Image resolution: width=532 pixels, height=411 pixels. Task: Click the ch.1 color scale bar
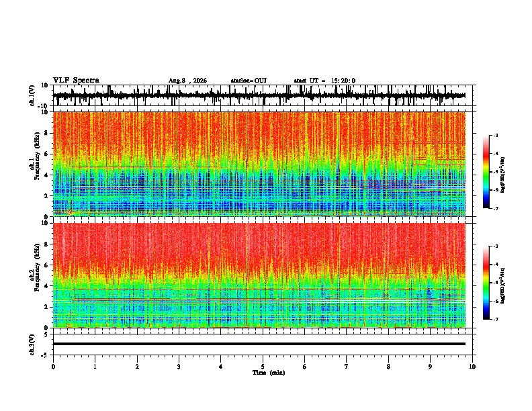pyautogui.click(x=486, y=172)
